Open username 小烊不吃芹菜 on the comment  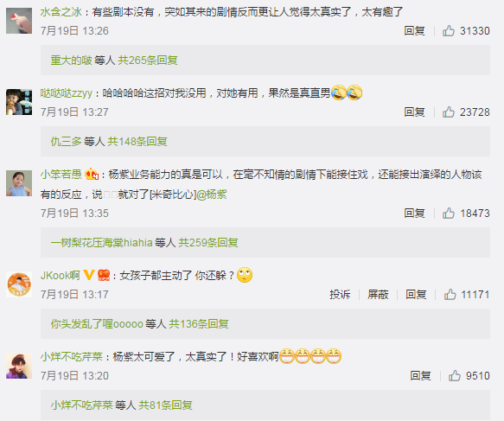tap(72, 356)
